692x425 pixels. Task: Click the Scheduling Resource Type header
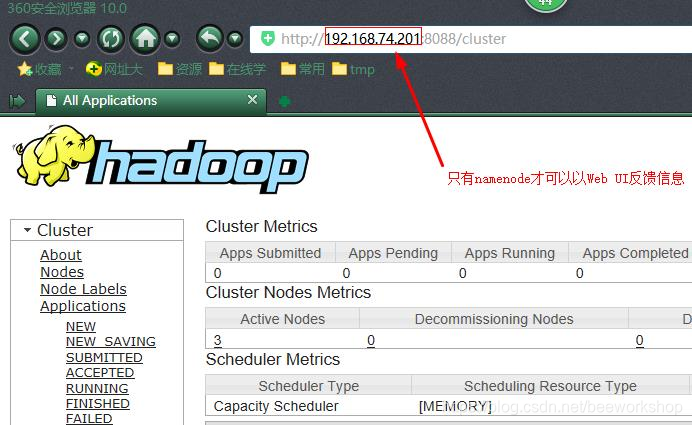click(x=550, y=386)
